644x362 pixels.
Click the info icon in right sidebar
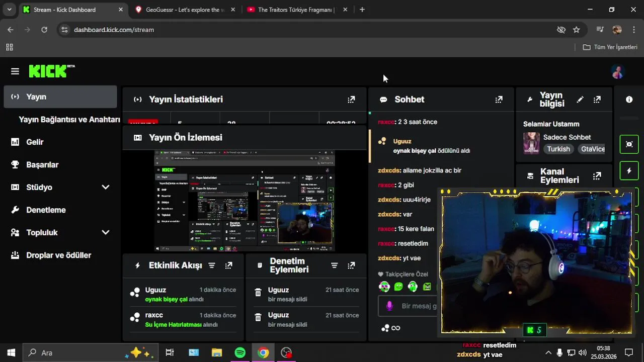click(629, 100)
